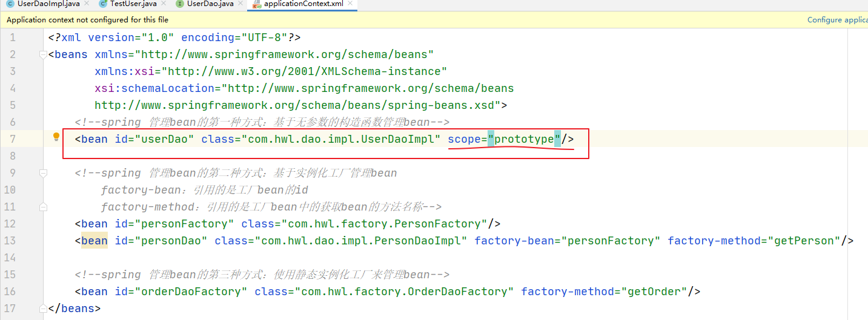Open the intention lightbulb on line 7
The image size is (868, 320).
point(56,137)
